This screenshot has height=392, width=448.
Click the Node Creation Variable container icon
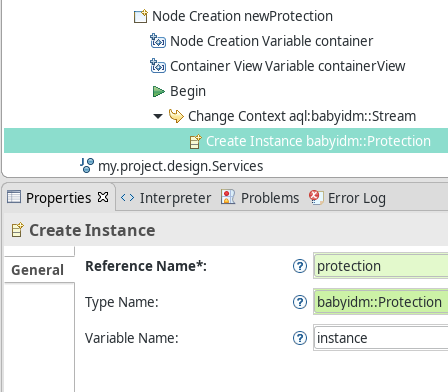(x=158, y=41)
